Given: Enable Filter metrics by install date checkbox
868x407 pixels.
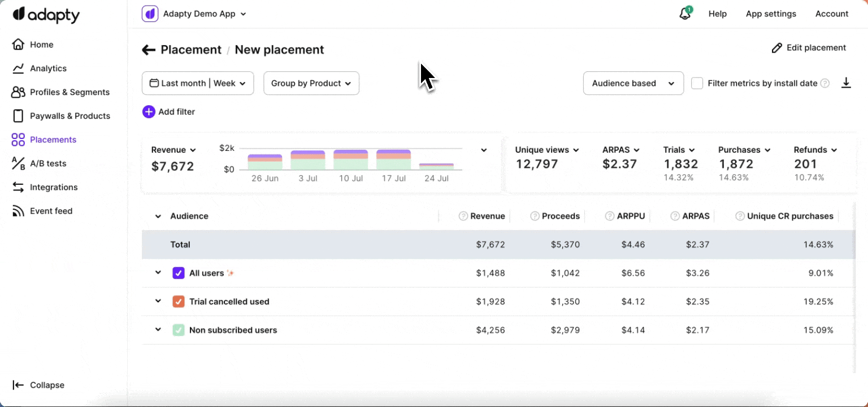Looking at the screenshot, I should 697,83.
